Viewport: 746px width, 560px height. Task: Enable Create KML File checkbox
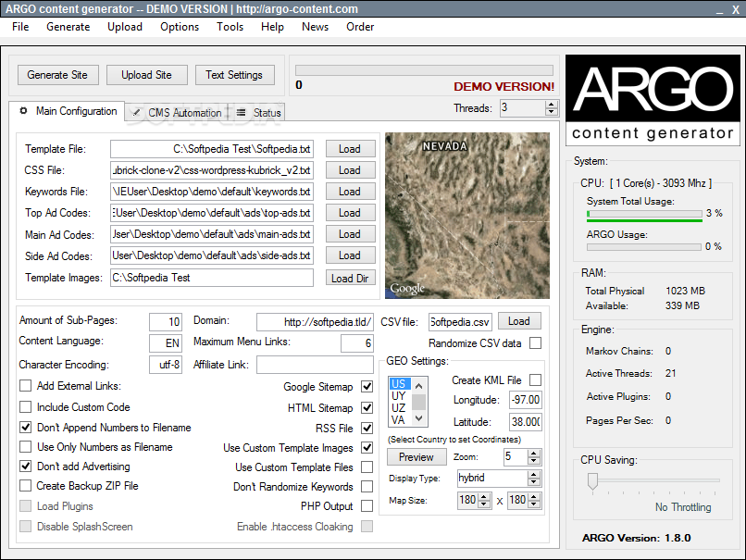(535, 380)
